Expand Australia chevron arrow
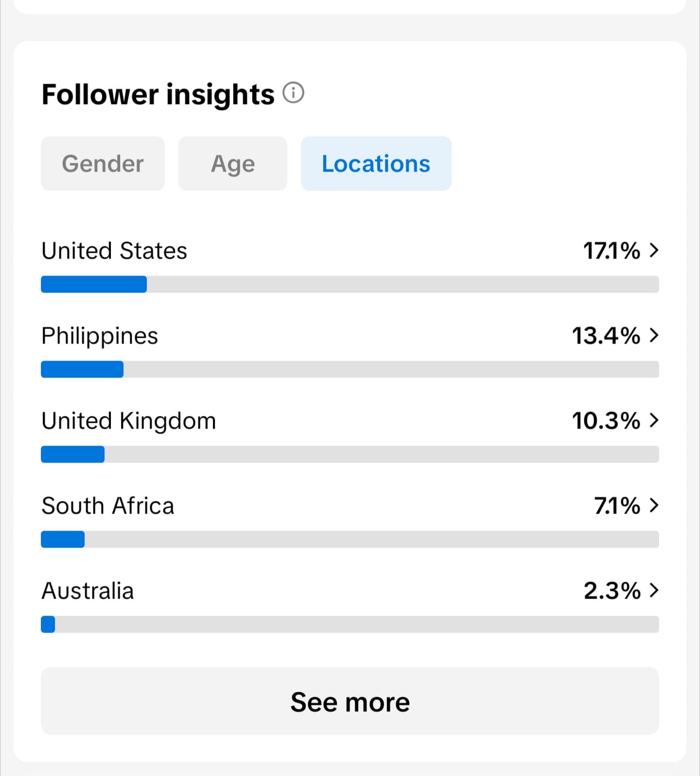The width and height of the screenshot is (700, 776). coord(654,590)
